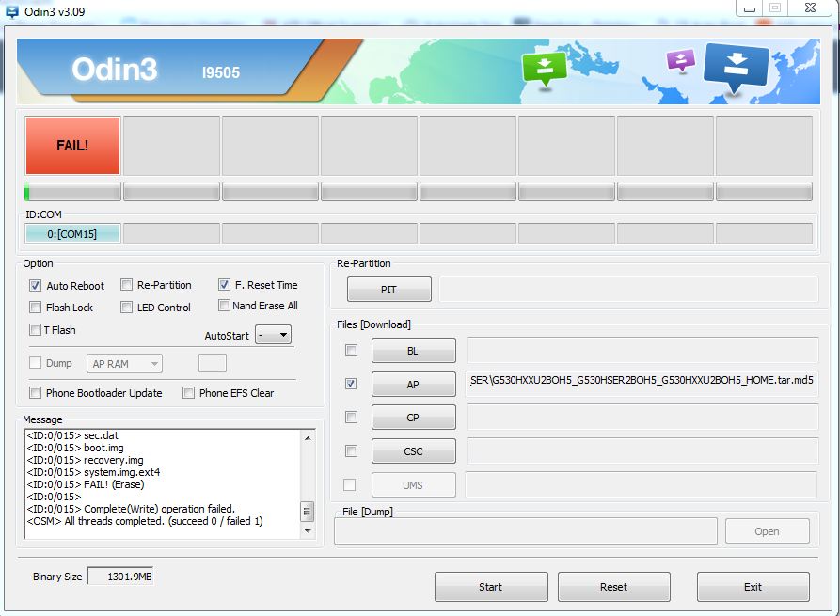Click the Binary Size value field

tap(120, 577)
